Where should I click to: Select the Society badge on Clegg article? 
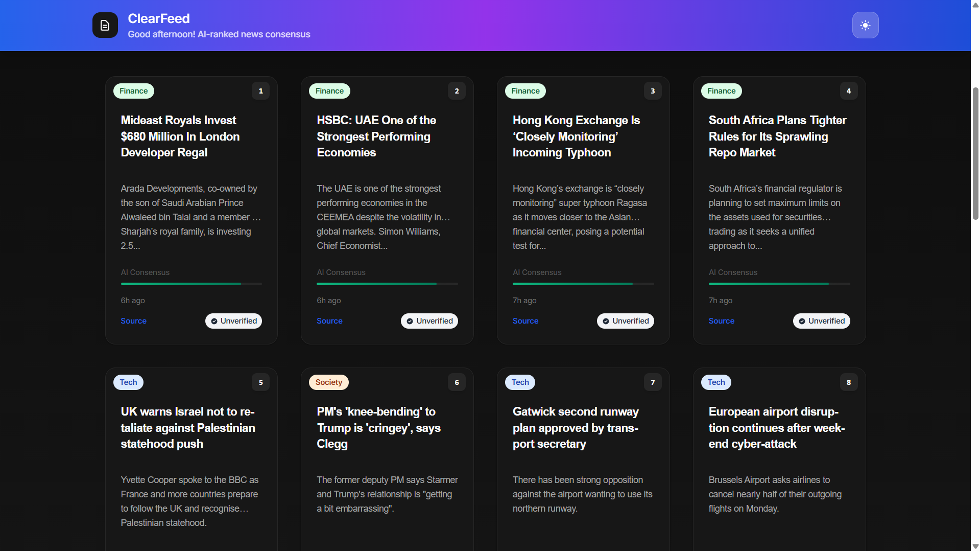tap(328, 382)
